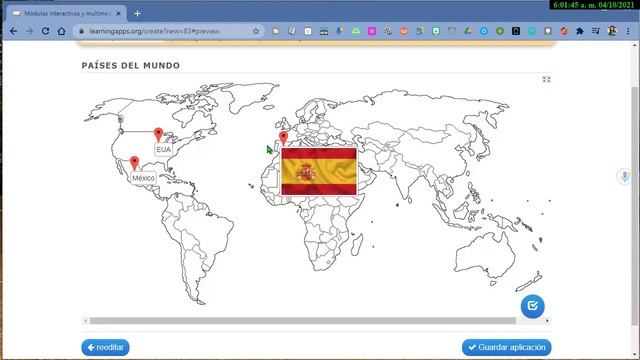Click the left arrow of the horizontal scrollbar
Image resolution: width=640 pixels, height=360 pixels.
pyautogui.click(x=85, y=321)
